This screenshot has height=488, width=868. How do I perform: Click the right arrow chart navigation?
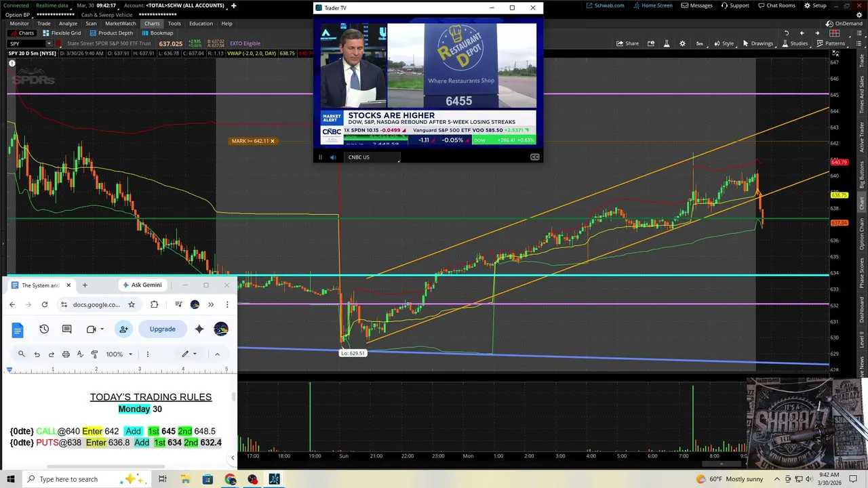click(x=817, y=33)
